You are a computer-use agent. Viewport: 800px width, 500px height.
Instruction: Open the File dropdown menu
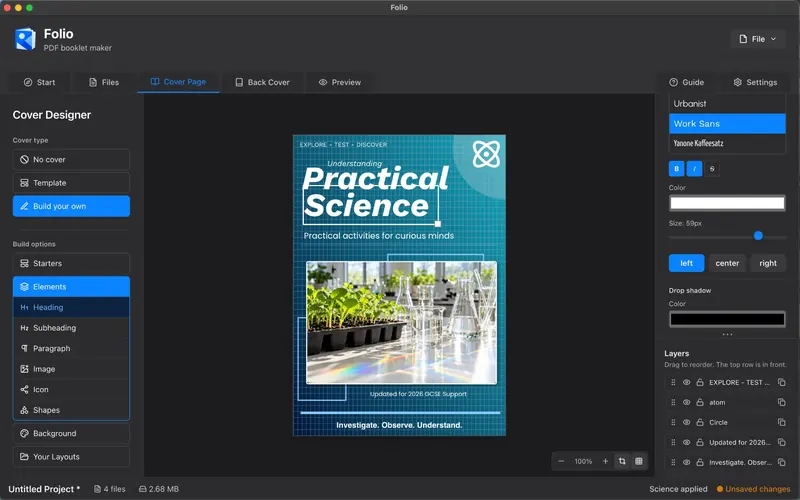coord(758,39)
